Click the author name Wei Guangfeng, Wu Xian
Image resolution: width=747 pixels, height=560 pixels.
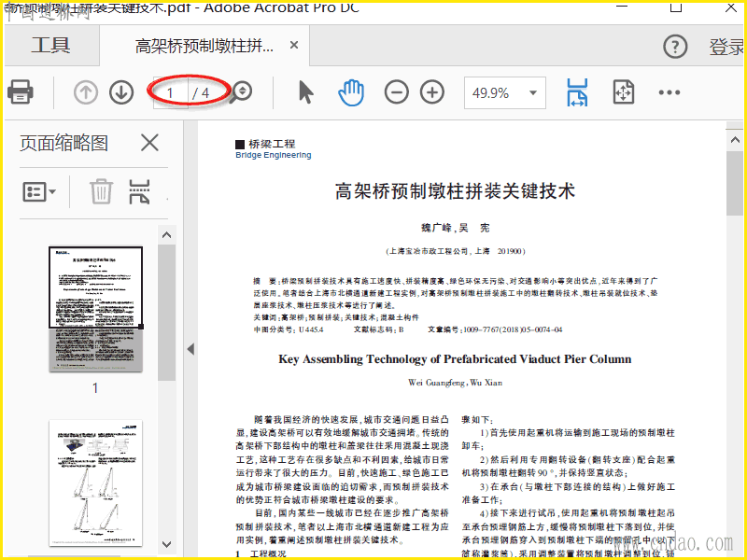pyautogui.click(x=455, y=383)
